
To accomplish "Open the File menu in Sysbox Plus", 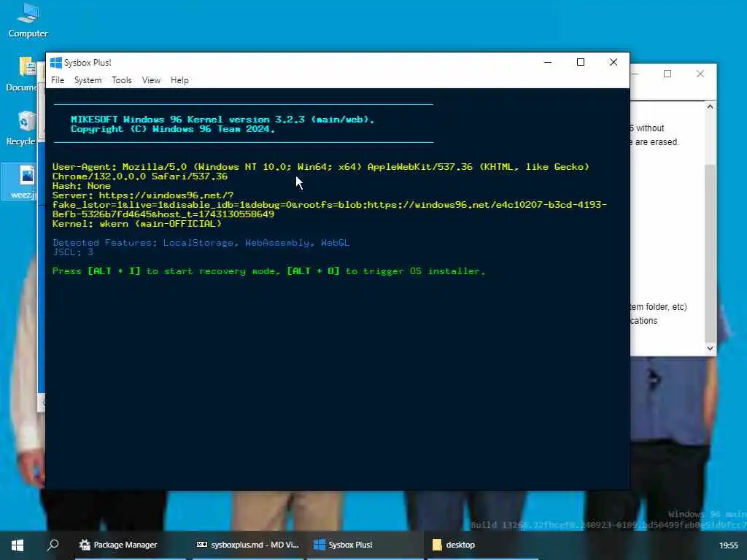I will point(58,80).
